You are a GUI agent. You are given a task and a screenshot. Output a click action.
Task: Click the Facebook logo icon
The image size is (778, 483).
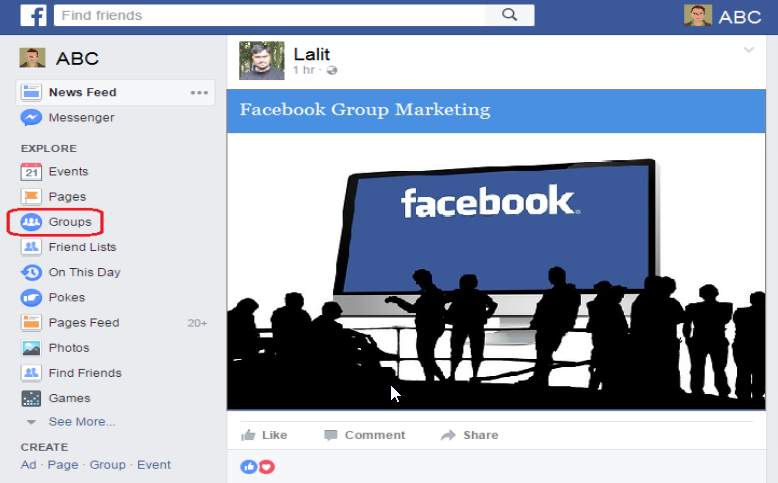33,15
